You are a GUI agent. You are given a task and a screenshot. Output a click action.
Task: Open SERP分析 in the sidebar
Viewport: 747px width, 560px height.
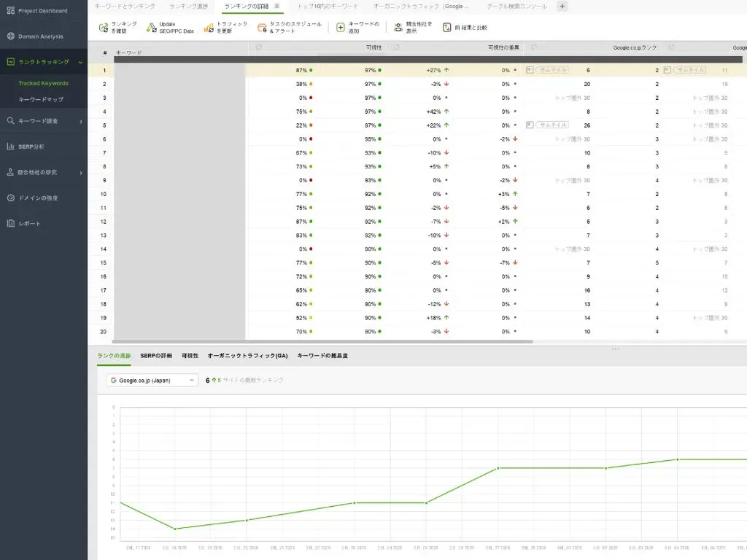click(31, 147)
